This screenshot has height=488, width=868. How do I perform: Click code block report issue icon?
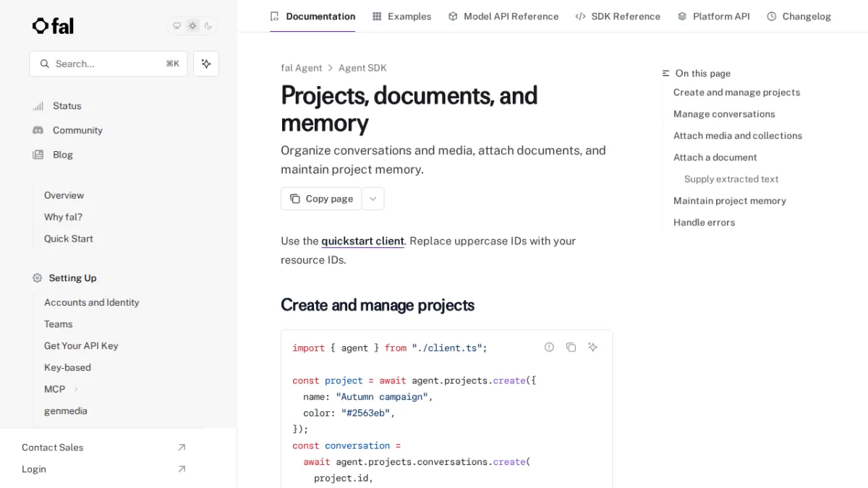click(x=549, y=347)
